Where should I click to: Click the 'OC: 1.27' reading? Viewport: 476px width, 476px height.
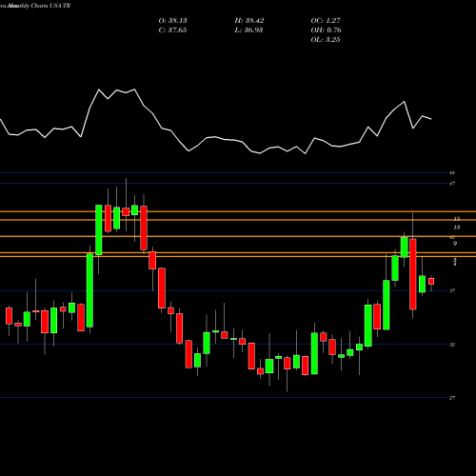click(326, 21)
